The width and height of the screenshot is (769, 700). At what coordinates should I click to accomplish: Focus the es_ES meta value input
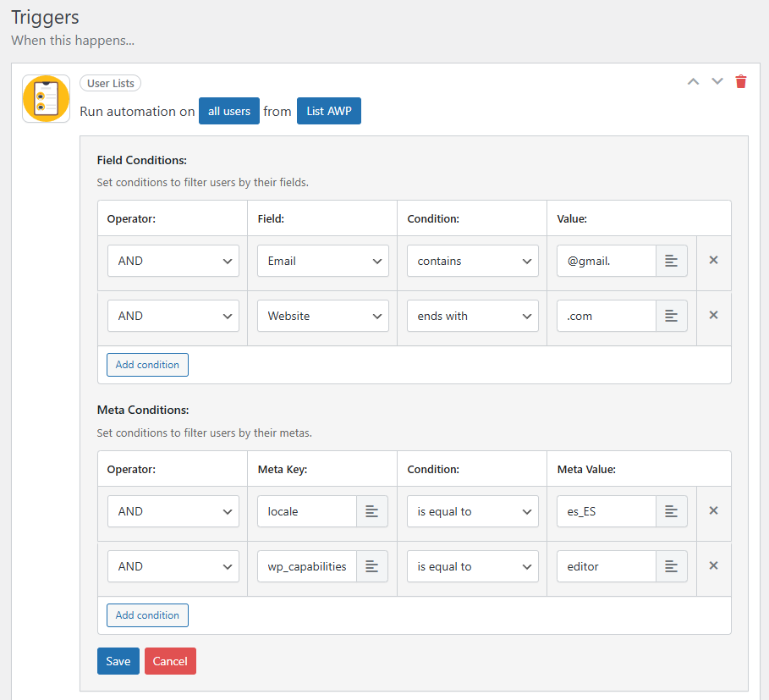(x=607, y=511)
